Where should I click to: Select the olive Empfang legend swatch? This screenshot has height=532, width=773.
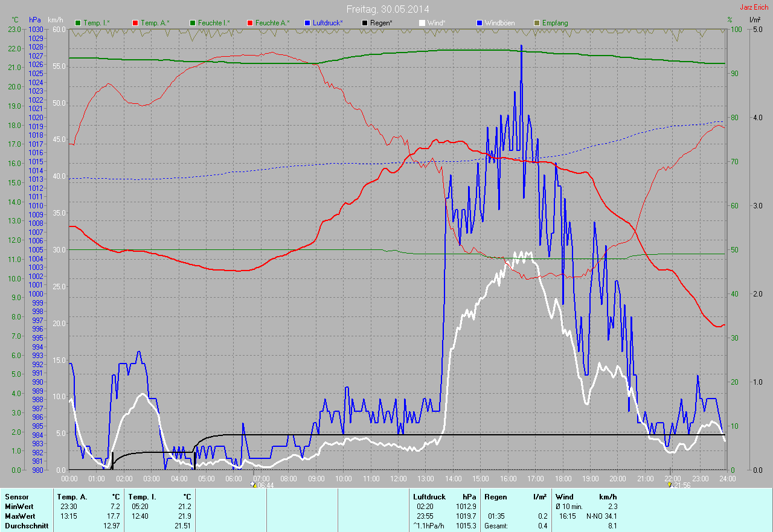(x=537, y=23)
